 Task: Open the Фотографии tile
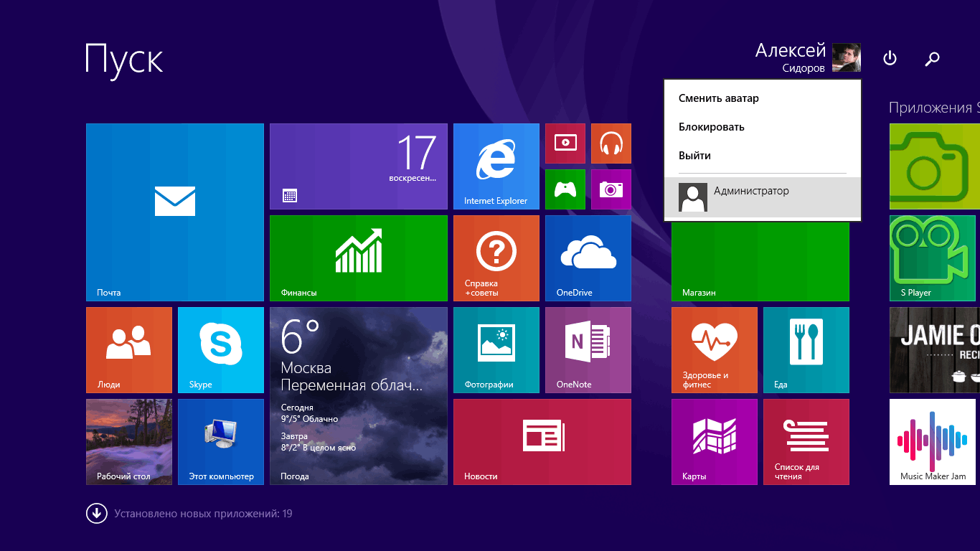point(496,350)
